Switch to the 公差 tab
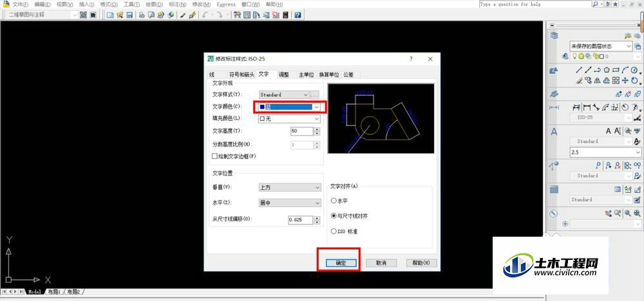This screenshot has height=301, width=644. (348, 75)
